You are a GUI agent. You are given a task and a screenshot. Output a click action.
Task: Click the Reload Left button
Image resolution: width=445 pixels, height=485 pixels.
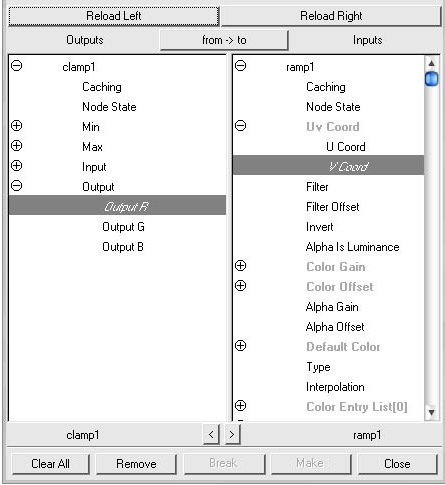[x=114, y=16]
